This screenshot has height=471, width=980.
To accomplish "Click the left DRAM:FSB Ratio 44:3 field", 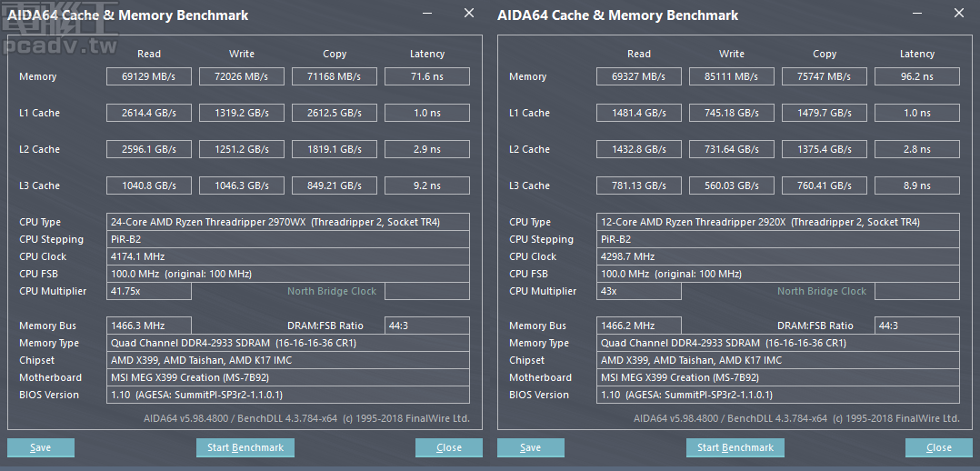I will tap(427, 326).
